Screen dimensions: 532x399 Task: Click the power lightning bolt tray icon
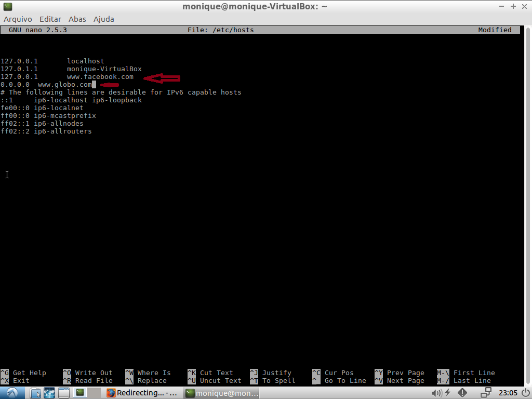[448, 393]
